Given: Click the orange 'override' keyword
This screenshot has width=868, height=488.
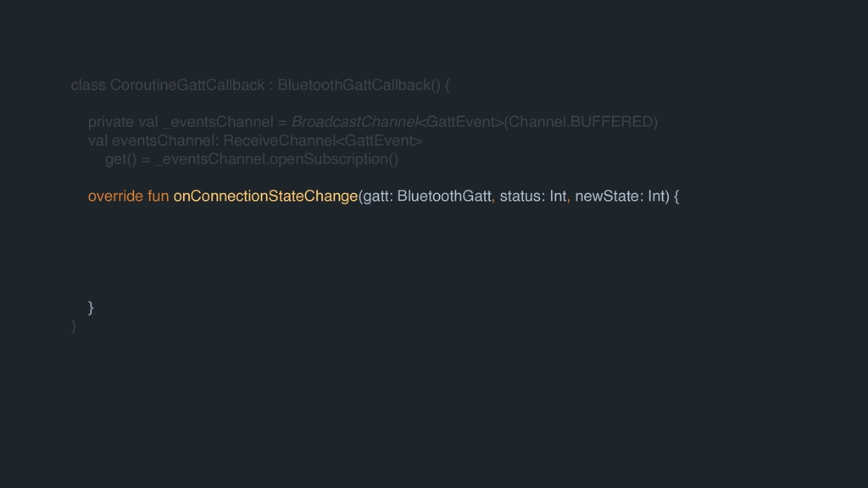Looking at the screenshot, I should (114, 197).
